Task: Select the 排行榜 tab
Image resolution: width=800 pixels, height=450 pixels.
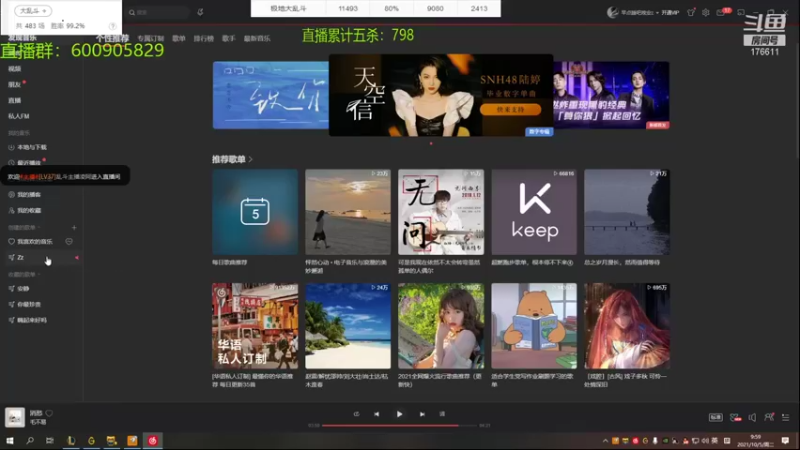Action: pyautogui.click(x=204, y=38)
